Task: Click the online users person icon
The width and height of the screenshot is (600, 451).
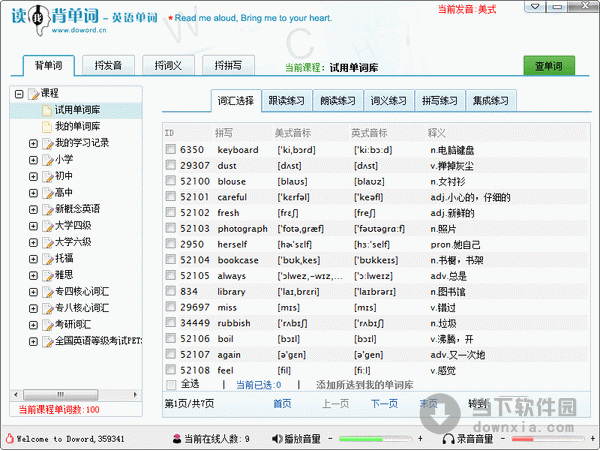Action: pyautogui.click(x=177, y=439)
